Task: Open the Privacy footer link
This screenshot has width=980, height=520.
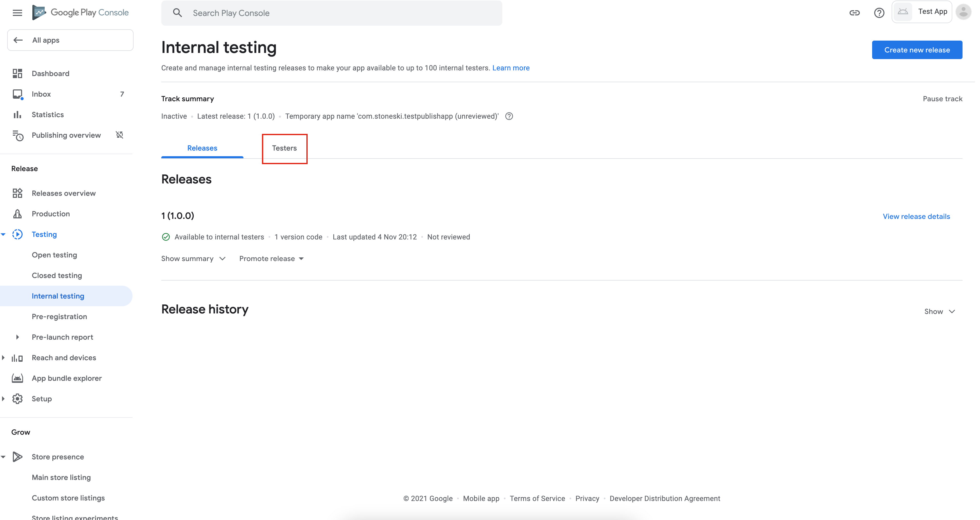Action: [587, 498]
